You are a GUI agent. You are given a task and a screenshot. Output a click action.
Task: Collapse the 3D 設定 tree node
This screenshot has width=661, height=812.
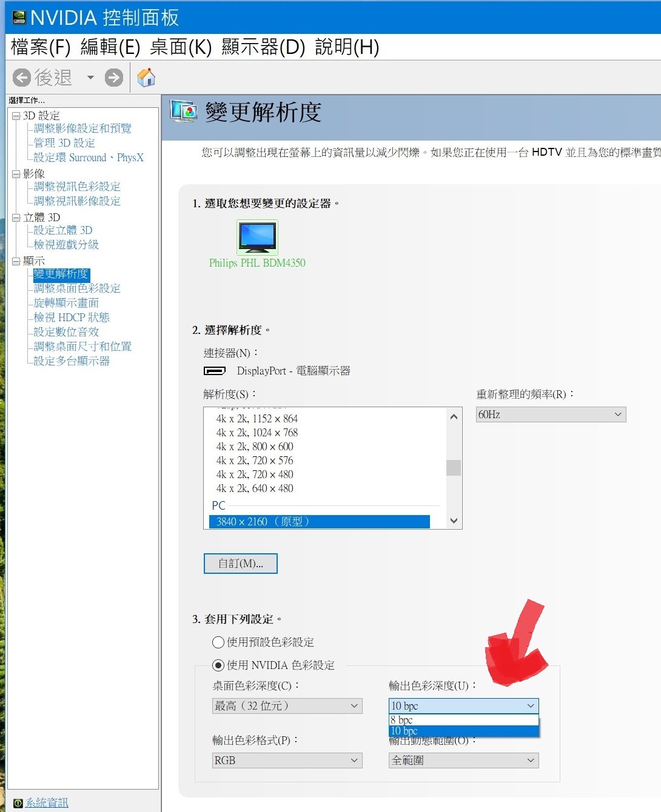click(x=16, y=116)
